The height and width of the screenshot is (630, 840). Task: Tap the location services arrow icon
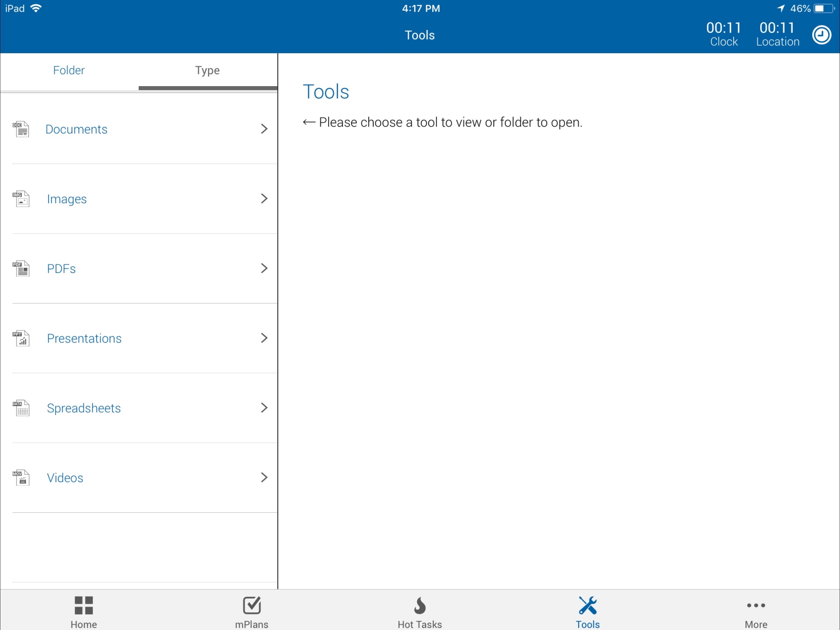pos(781,8)
